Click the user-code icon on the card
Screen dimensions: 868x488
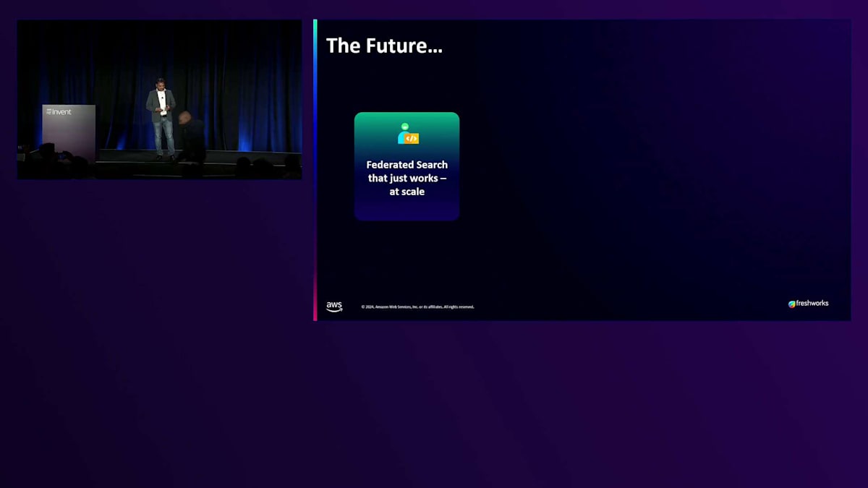[408, 134]
